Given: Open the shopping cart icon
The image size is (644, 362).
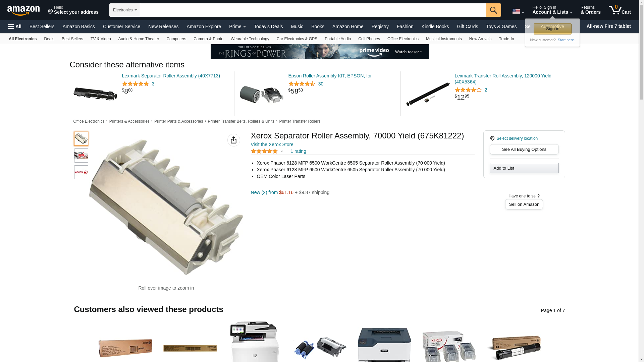Looking at the screenshot, I should point(620,10).
